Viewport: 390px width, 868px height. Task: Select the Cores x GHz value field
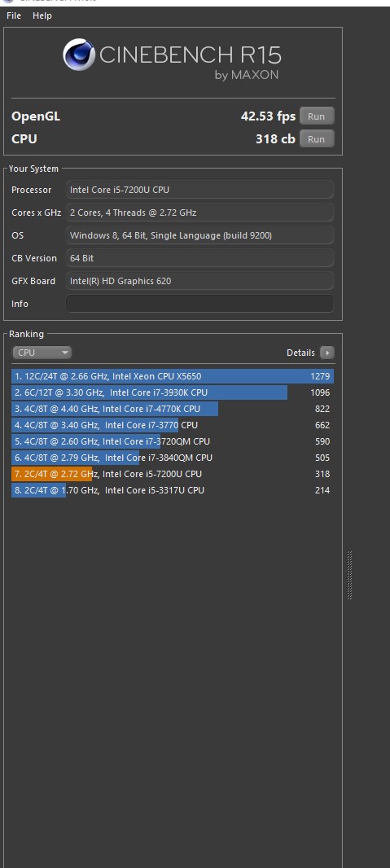click(x=199, y=213)
